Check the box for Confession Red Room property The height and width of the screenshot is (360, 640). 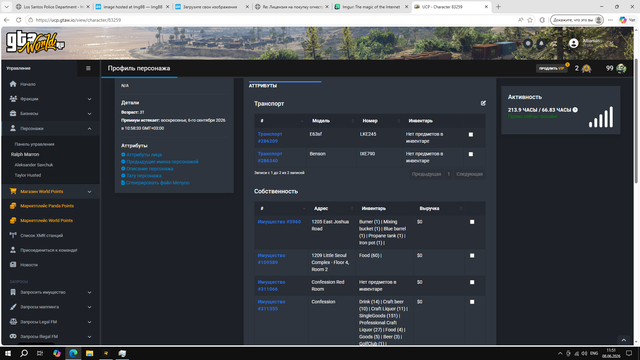[x=472, y=282]
